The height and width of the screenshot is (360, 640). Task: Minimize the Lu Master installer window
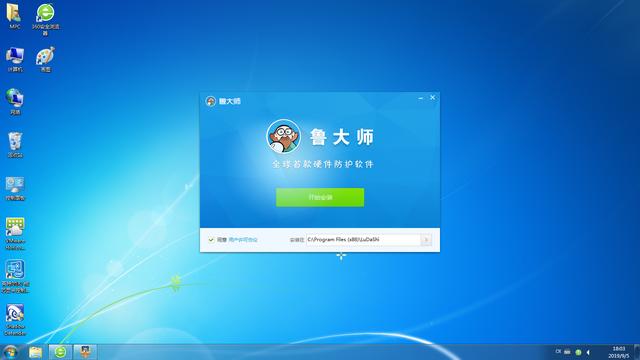tap(421, 98)
